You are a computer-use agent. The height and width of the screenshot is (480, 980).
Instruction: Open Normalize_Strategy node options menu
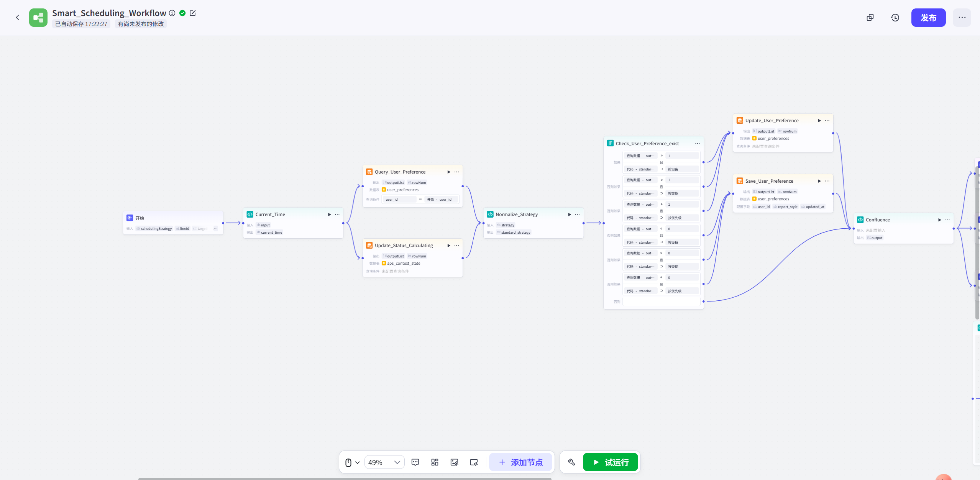pyautogui.click(x=578, y=215)
